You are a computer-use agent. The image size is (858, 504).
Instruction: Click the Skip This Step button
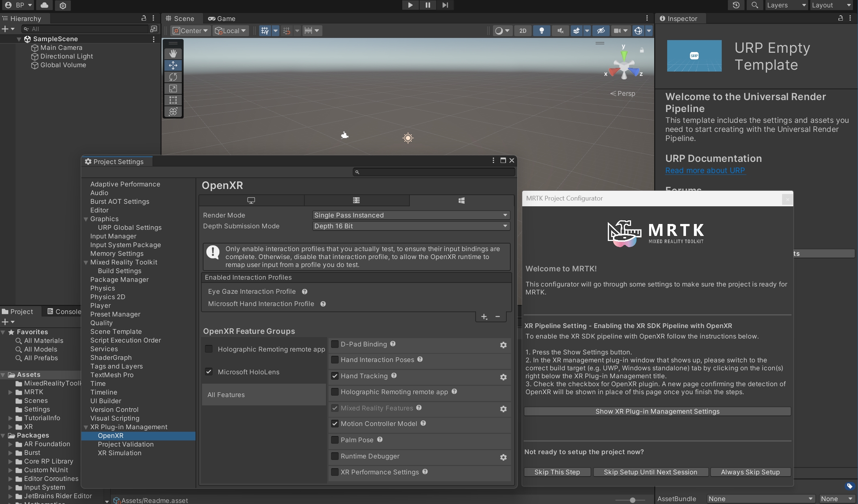coord(557,472)
